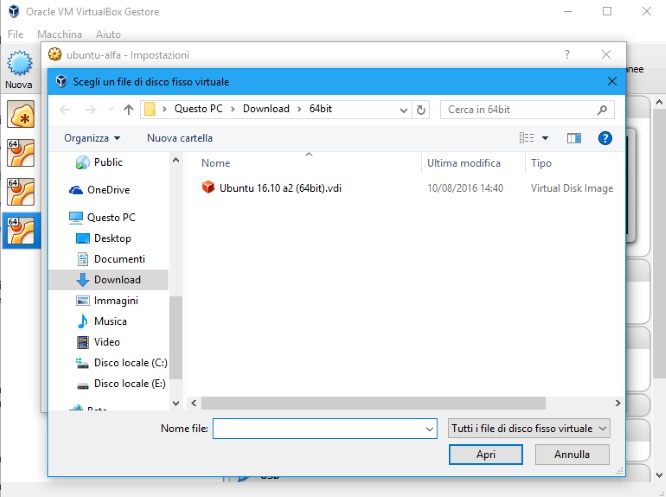Open the file type filter dropdown

pyautogui.click(x=528, y=428)
